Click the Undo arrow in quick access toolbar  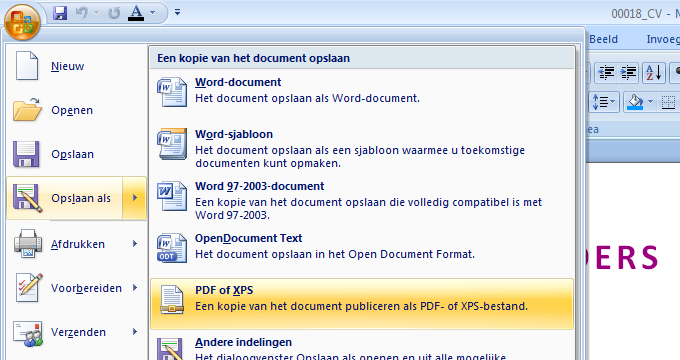(82, 13)
